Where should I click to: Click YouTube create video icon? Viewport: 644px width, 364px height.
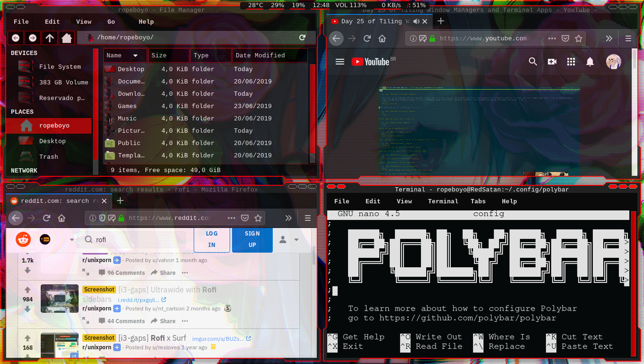point(552,61)
